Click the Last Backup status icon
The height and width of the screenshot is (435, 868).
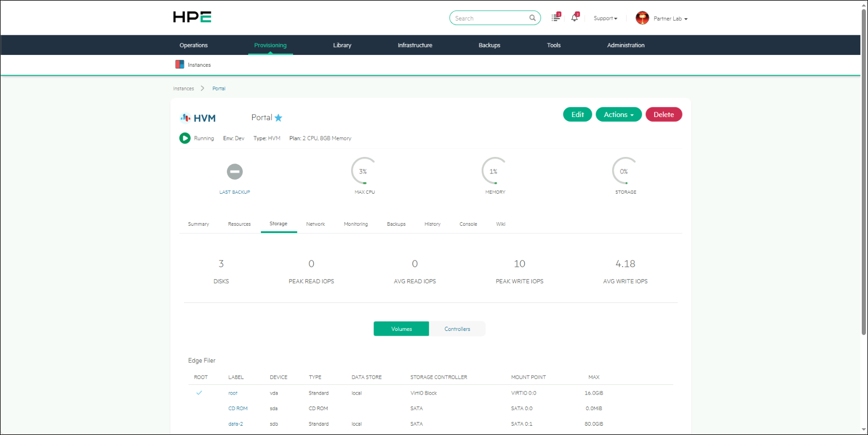click(x=235, y=171)
